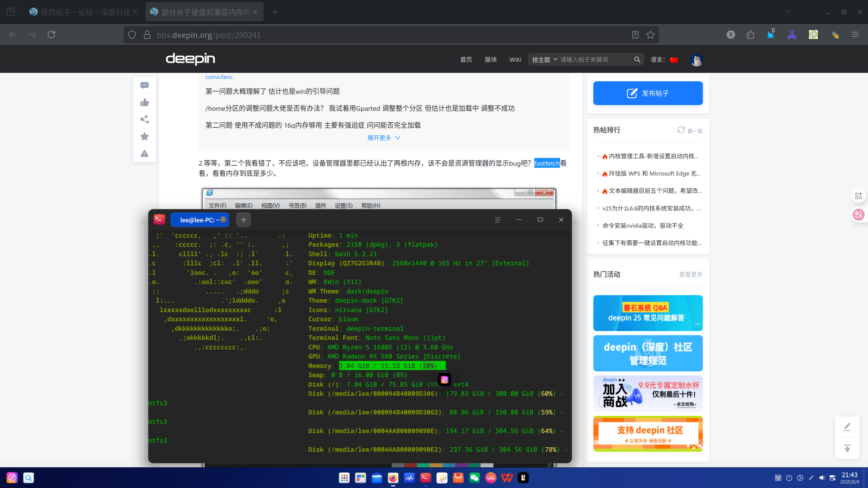
Task: Close the lee@lee-PC terminal tab
Action: click(223, 220)
